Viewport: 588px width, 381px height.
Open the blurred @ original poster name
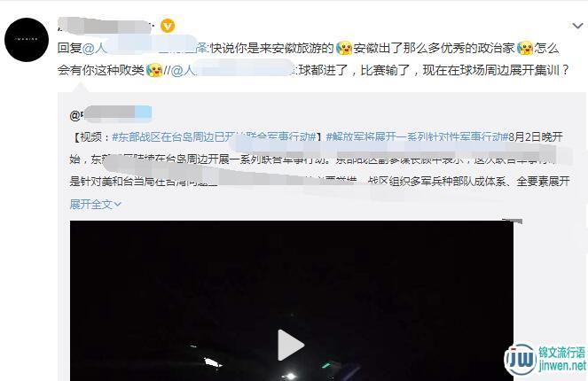[111, 114]
